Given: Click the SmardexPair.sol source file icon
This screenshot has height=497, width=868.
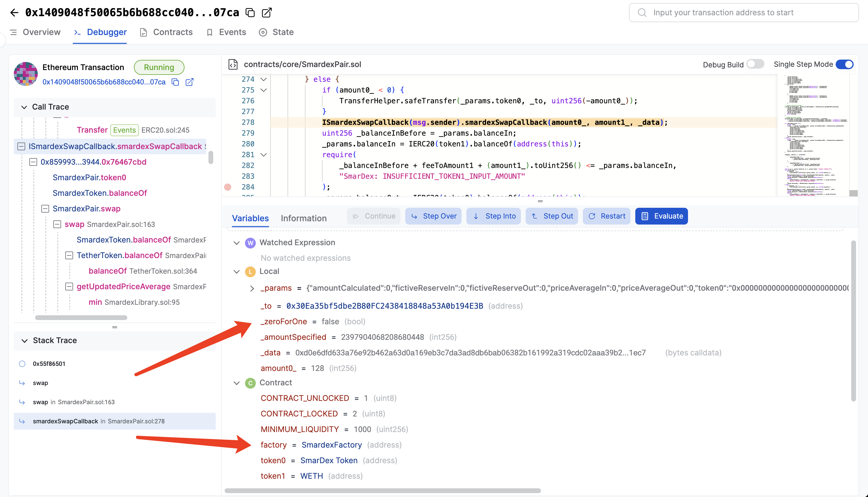Looking at the screenshot, I should tap(233, 64).
